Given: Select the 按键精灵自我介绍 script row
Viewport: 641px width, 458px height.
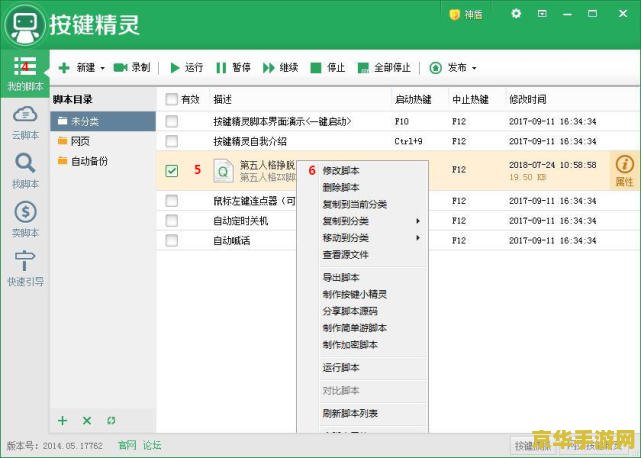Looking at the screenshot, I should (398, 141).
